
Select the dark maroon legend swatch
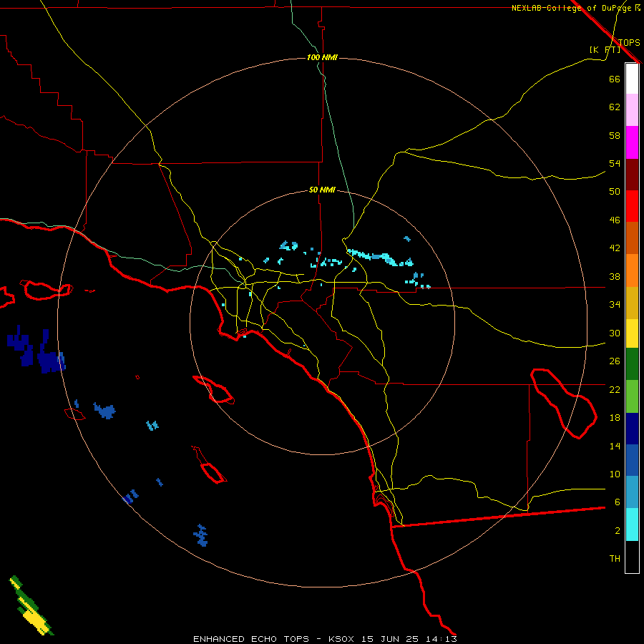click(x=632, y=175)
